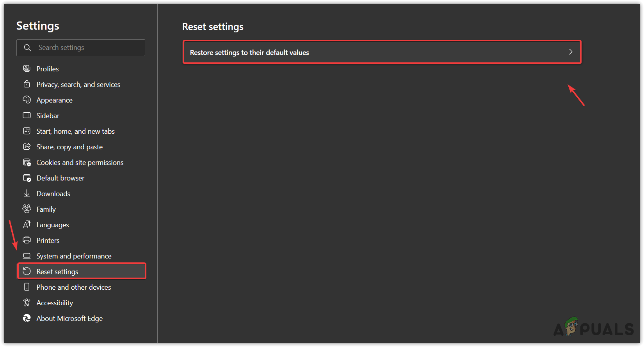This screenshot has width=644, height=347.
Task: Click the Profiles icon in sidebar
Action: click(x=27, y=69)
